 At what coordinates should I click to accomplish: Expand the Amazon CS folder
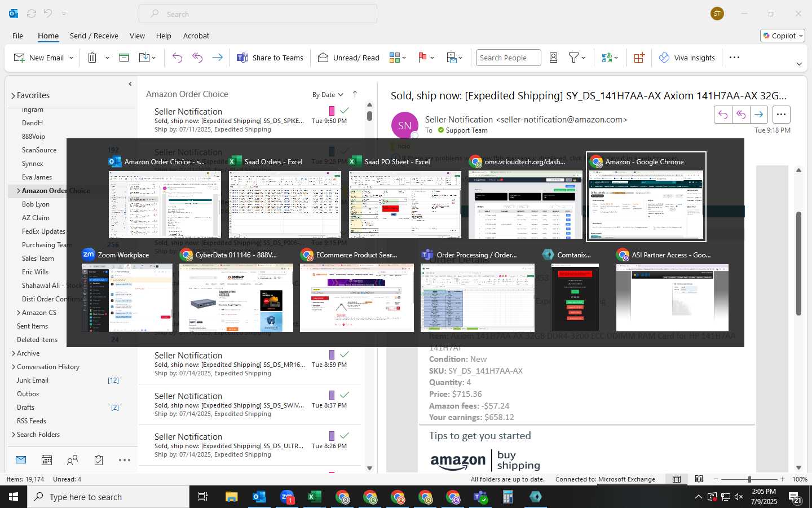click(x=19, y=313)
